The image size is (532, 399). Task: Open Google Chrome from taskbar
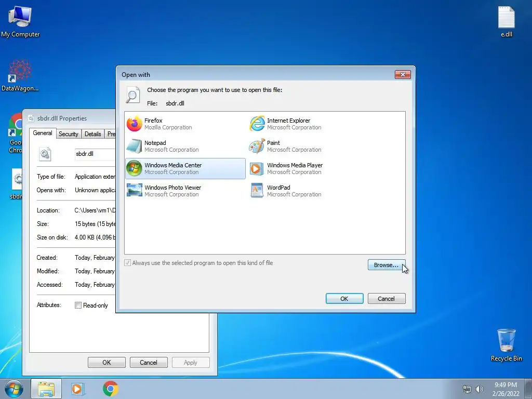click(110, 389)
